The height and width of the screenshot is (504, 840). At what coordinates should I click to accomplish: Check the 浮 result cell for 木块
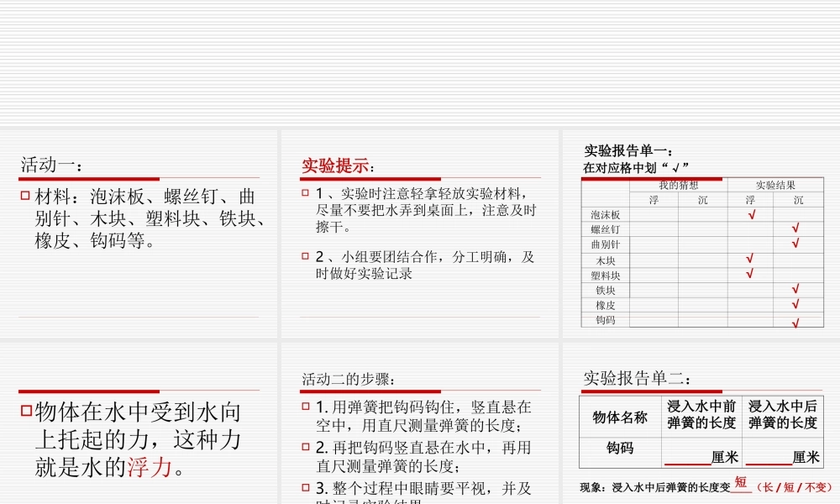point(749,260)
